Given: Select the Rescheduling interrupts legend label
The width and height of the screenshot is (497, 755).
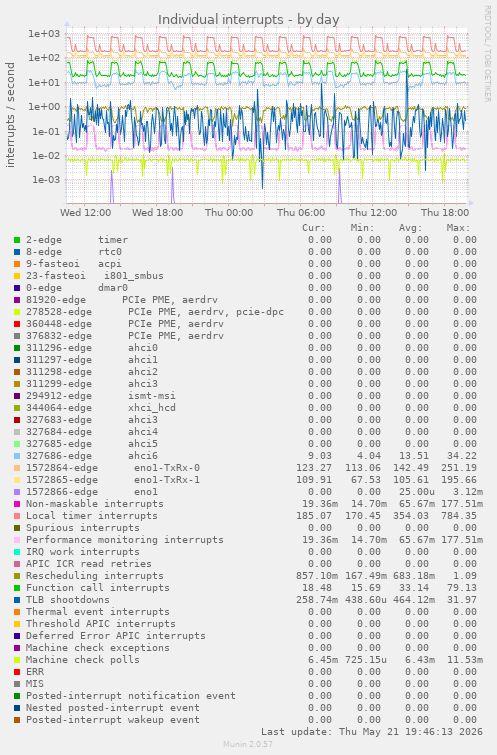Looking at the screenshot, I should [x=94, y=576].
